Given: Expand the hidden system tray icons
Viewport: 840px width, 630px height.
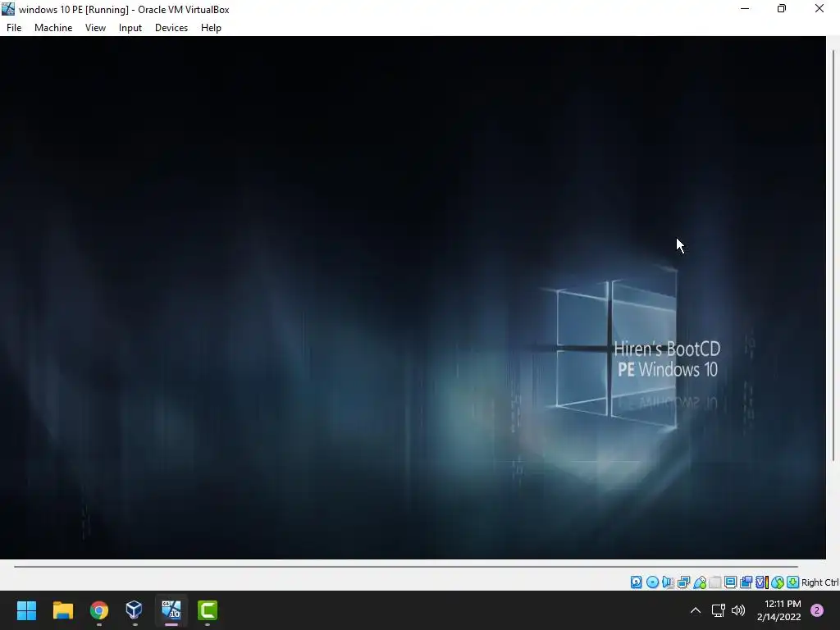Looking at the screenshot, I should [x=696, y=610].
